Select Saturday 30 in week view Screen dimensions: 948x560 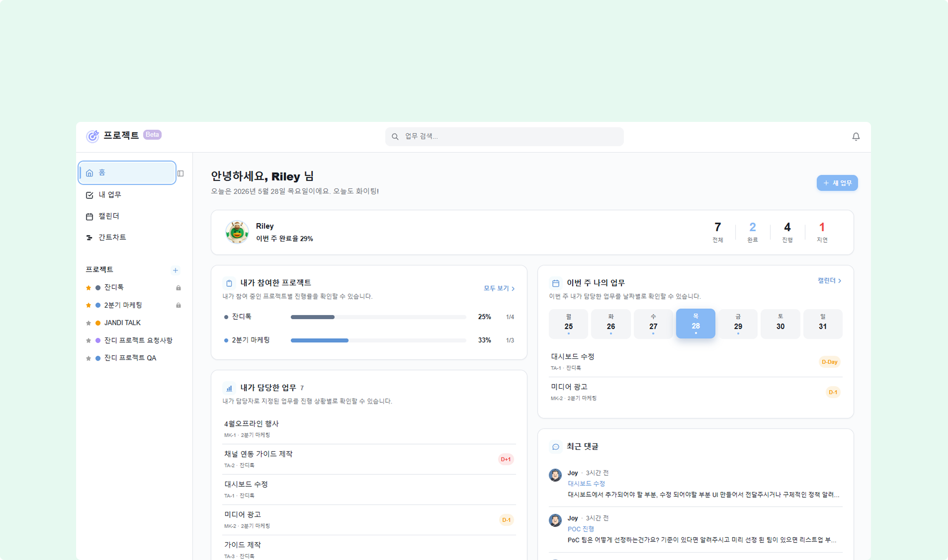[x=780, y=324]
